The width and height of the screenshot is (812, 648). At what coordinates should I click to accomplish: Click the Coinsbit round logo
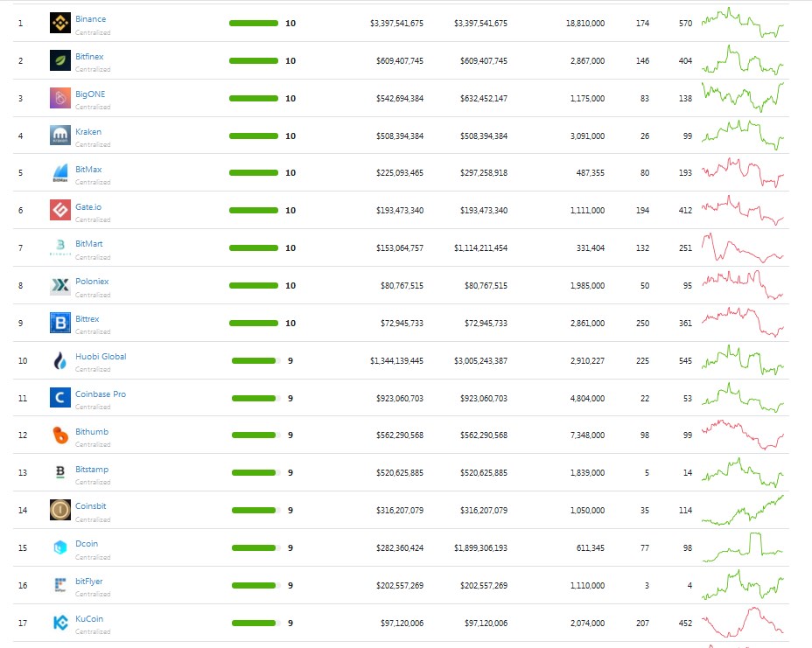(x=60, y=510)
